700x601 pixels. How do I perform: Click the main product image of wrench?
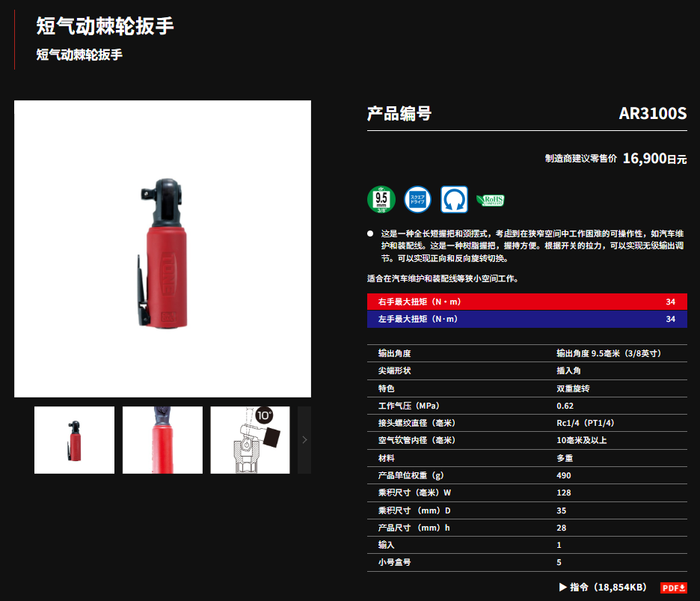tap(162, 249)
